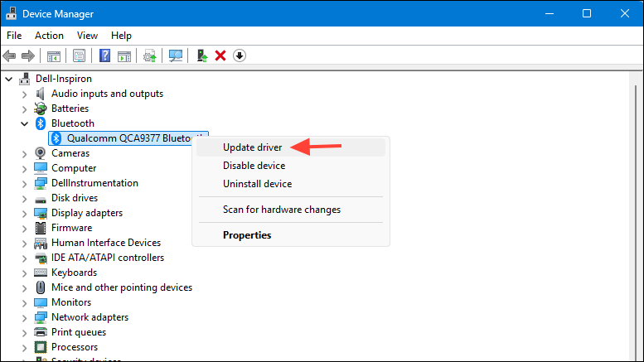Click the Dell-Inspiron computer root icon
The width and height of the screenshot is (644, 362).
coord(25,79)
